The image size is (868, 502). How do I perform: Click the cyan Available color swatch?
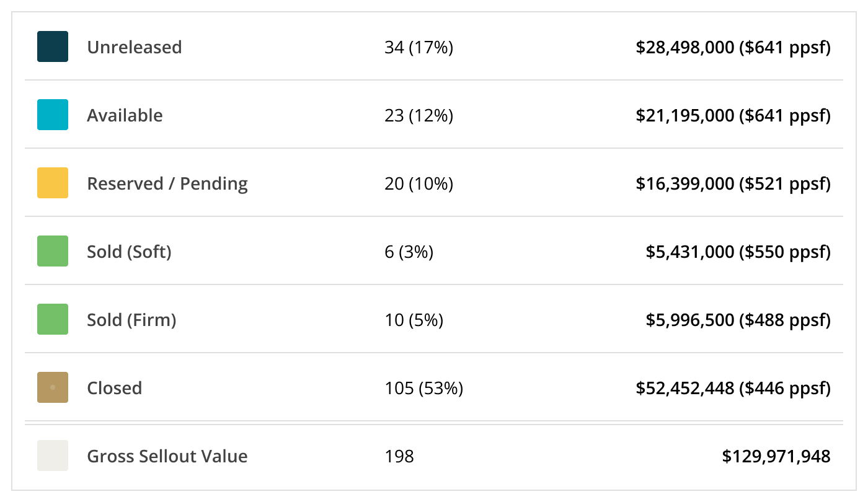point(53,115)
